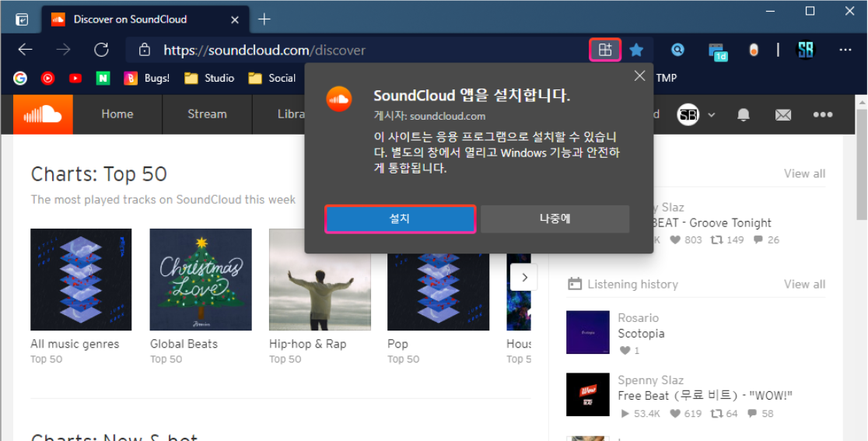
Task: Open a new tab with plus button
Action: coord(264,19)
